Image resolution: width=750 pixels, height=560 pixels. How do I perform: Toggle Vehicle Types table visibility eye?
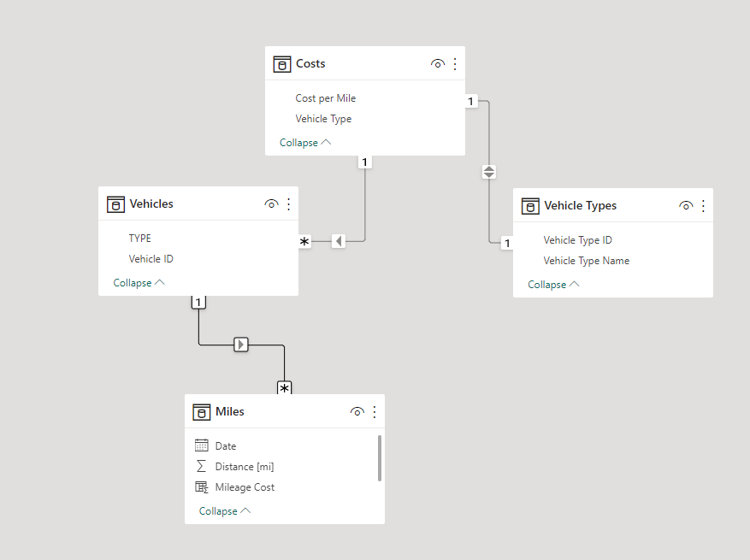tap(686, 206)
